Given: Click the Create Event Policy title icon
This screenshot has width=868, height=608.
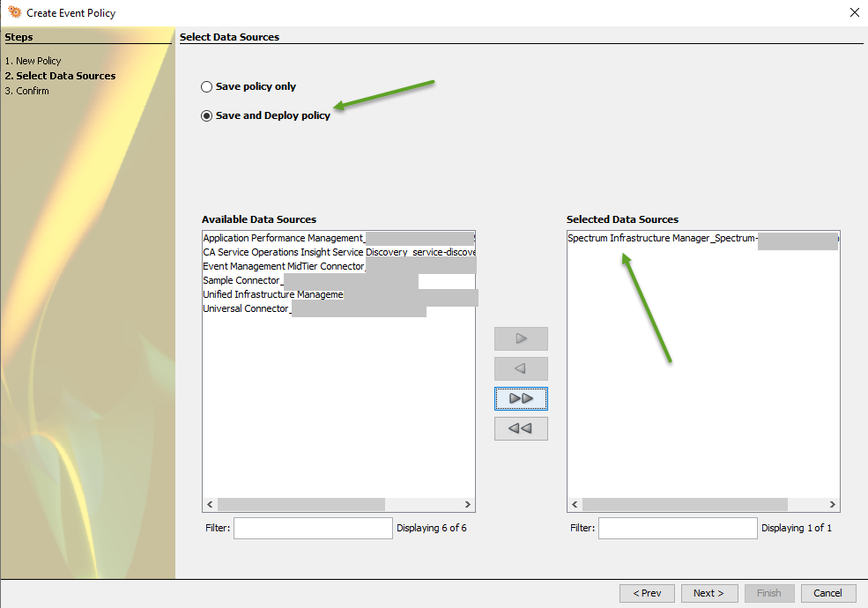Looking at the screenshot, I should pos(14,12).
